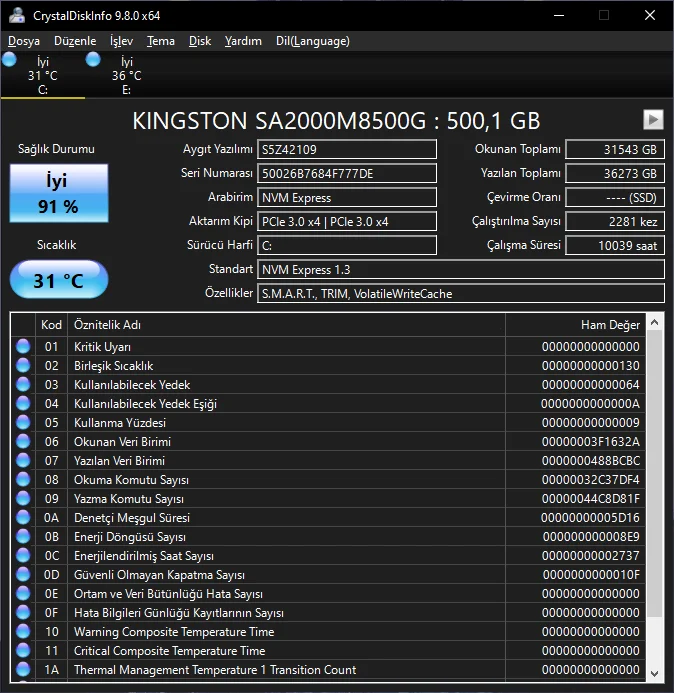Click the İyi 91 % health status button
Screen dimensions: 674x693
click(x=59, y=193)
